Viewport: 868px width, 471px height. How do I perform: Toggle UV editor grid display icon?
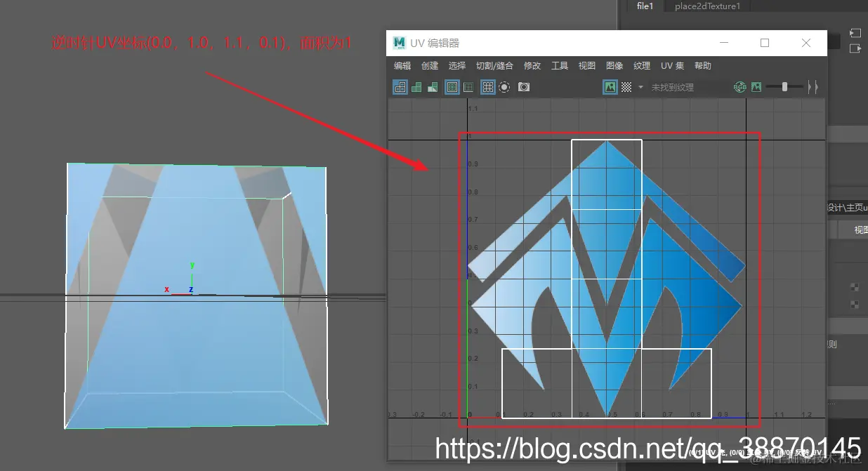(x=488, y=87)
